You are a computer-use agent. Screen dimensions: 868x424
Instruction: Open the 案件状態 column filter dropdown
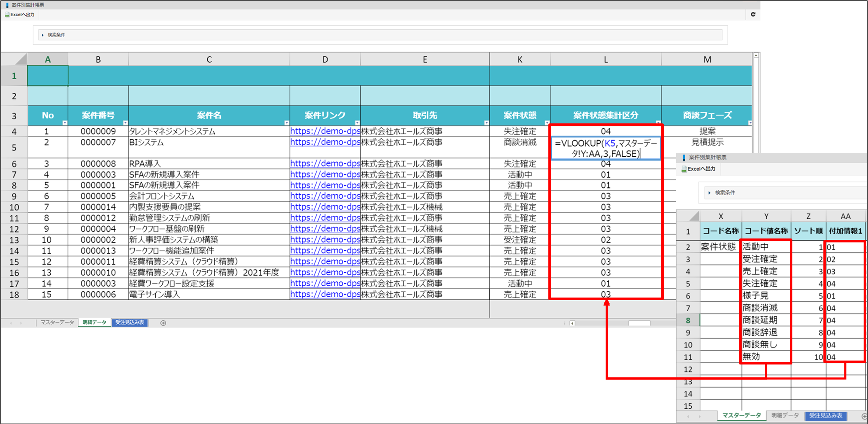click(547, 123)
